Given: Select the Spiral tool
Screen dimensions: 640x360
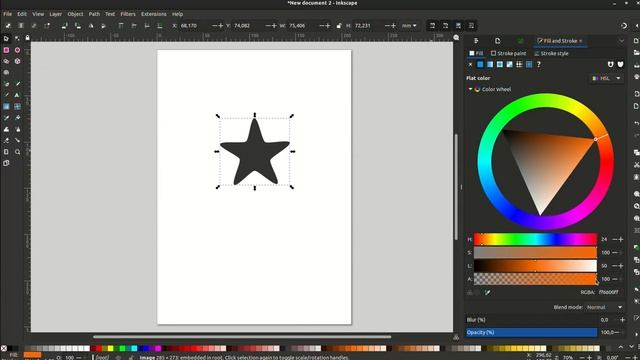Looking at the screenshot, I should pos(6,73).
